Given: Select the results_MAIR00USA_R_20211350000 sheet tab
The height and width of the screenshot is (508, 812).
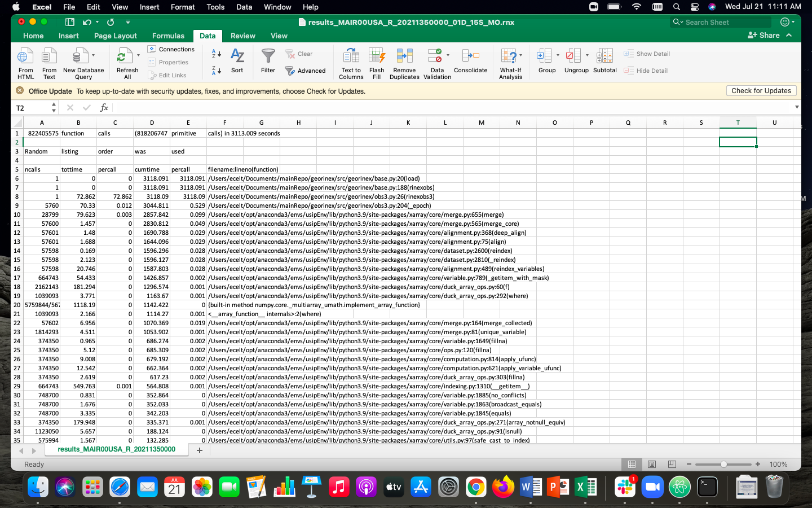Looking at the screenshot, I should pyautogui.click(x=116, y=449).
